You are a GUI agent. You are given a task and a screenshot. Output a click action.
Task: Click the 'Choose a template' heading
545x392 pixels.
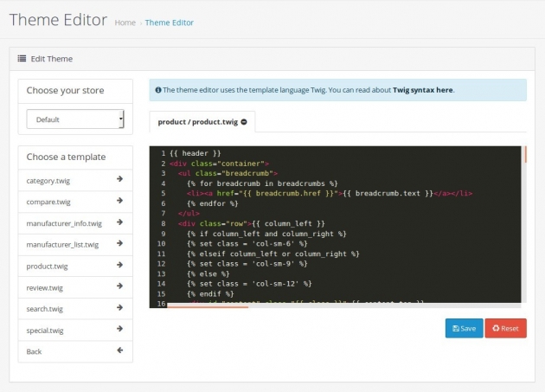66,157
